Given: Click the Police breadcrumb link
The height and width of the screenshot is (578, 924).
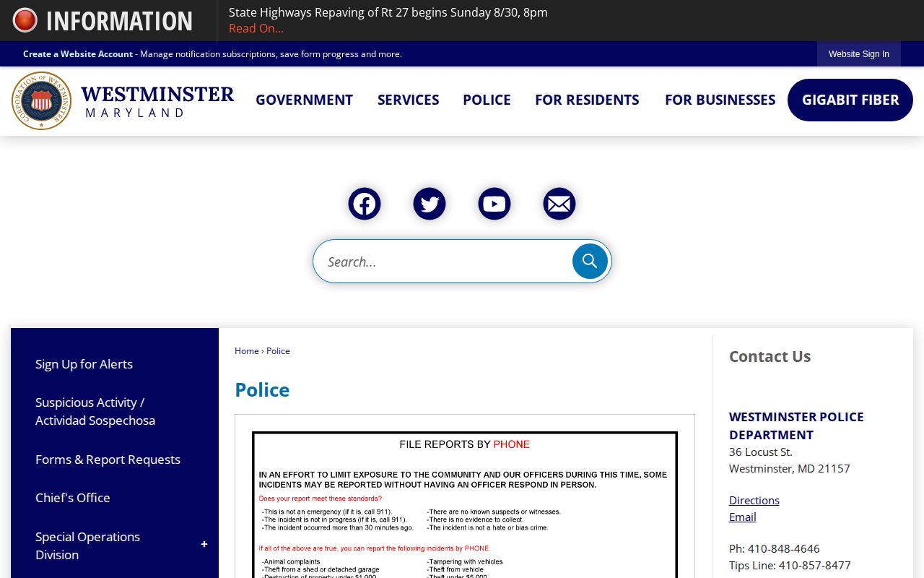Looking at the screenshot, I should pyautogui.click(x=278, y=351).
